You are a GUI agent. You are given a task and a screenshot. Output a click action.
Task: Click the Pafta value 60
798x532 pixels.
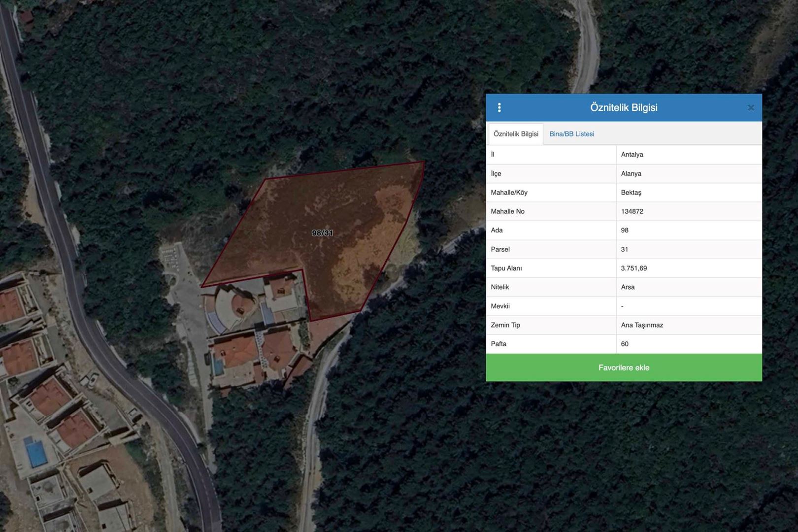[x=625, y=344]
